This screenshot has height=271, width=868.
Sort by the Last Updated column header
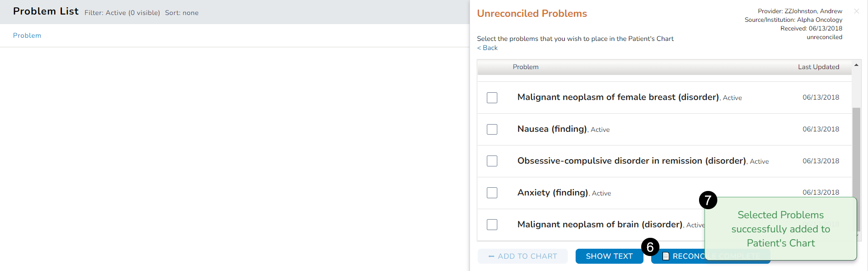(x=818, y=67)
